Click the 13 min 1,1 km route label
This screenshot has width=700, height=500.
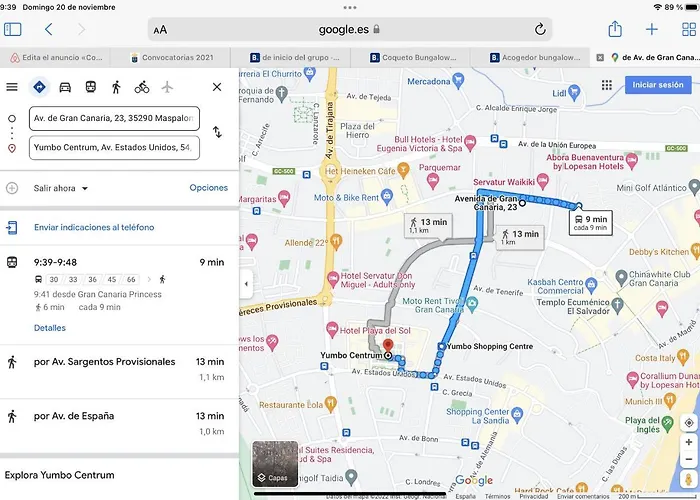(428, 225)
